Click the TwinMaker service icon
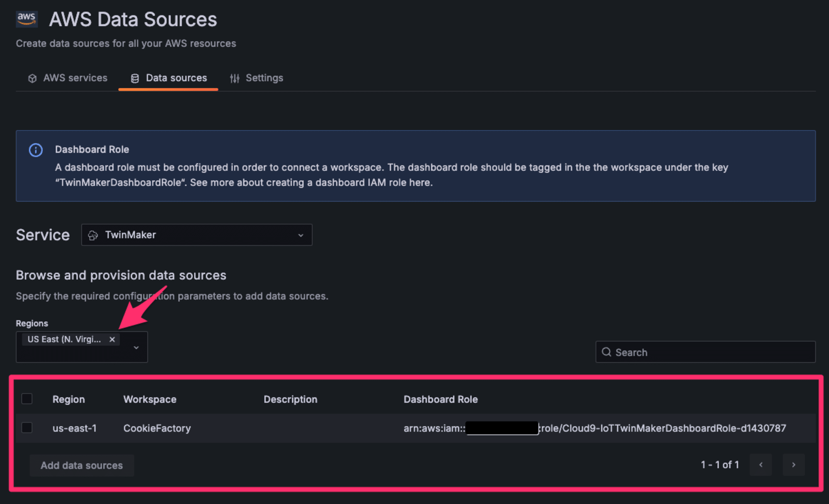Image resolution: width=829 pixels, height=504 pixels. 93,235
